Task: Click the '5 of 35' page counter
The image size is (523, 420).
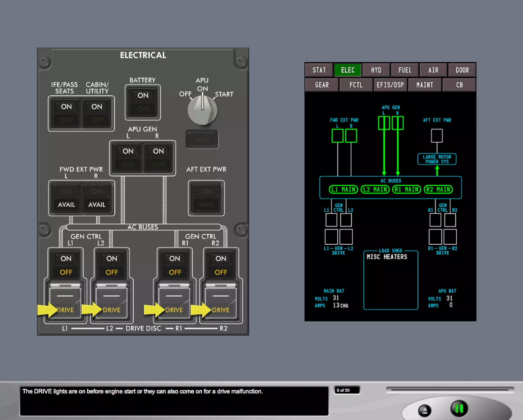Action: click(347, 390)
